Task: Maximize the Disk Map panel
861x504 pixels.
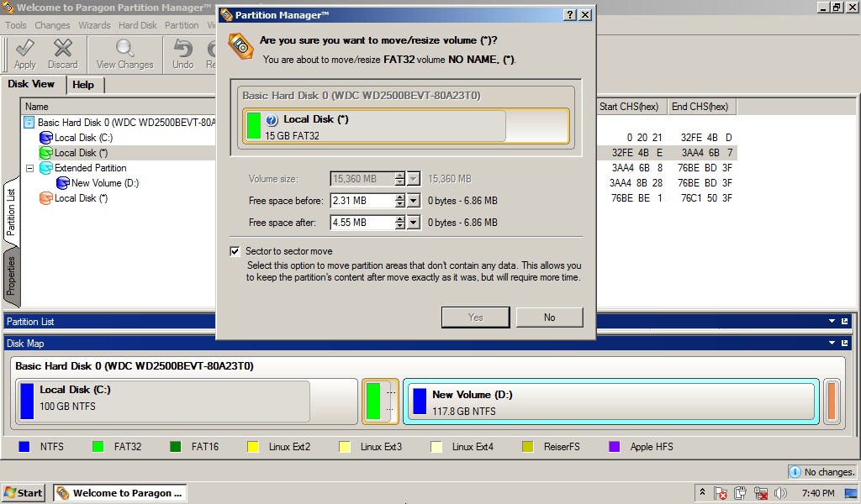Action: tap(844, 344)
